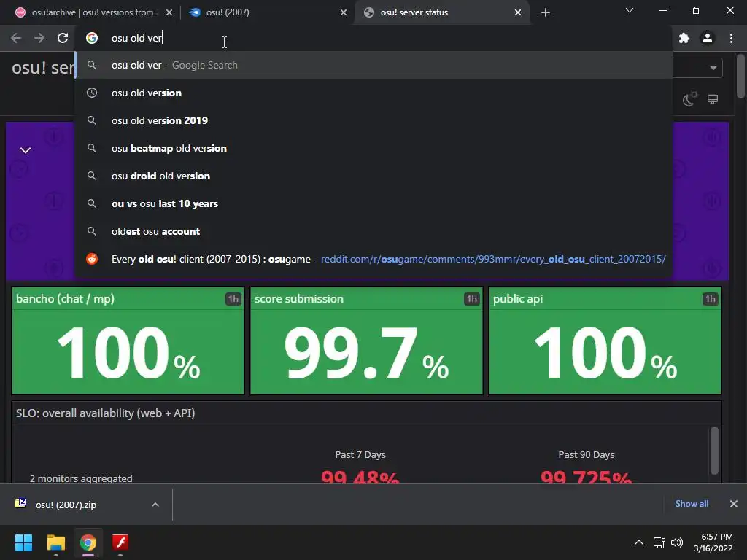747x560 pixels.
Task: Open downloaded osu! (2007).zip file
Action: [x=65, y=505]
